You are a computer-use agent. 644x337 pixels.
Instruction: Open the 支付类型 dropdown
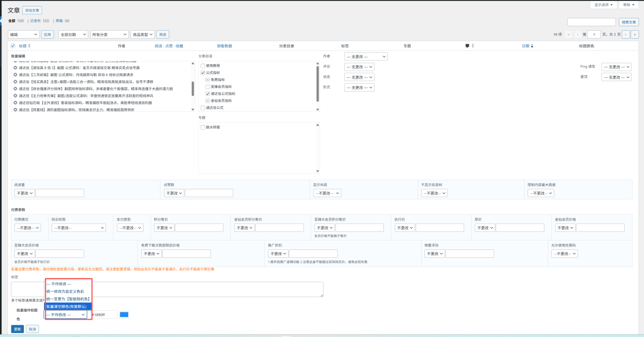130,228
